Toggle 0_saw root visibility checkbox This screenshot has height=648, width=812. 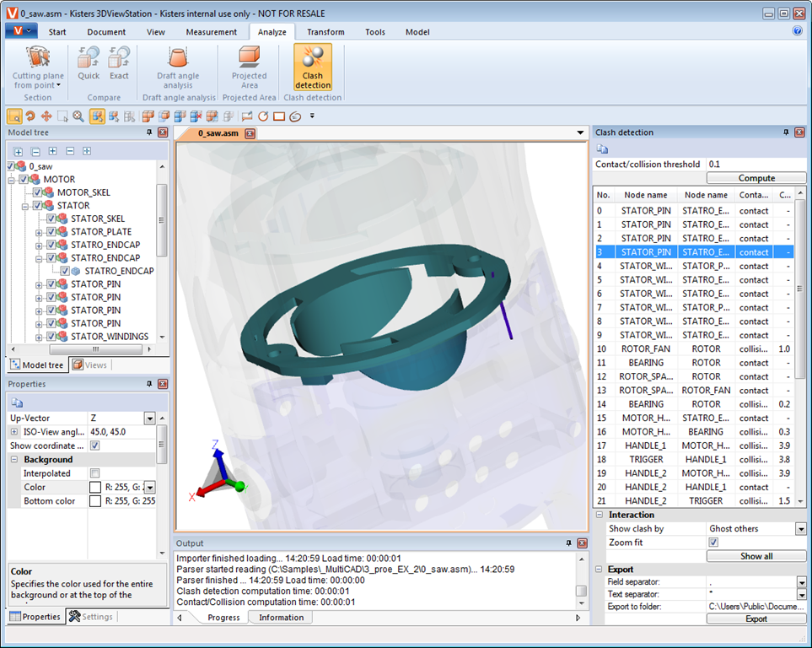pyautogui.click(x=11, y=166)
